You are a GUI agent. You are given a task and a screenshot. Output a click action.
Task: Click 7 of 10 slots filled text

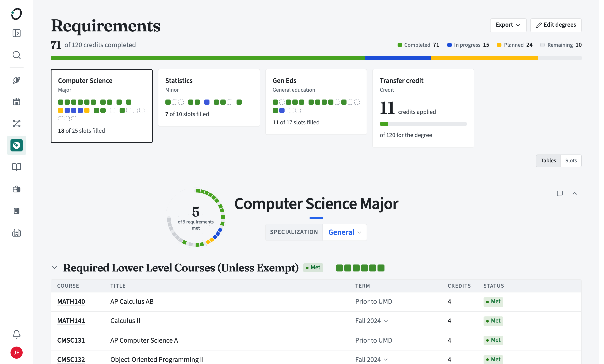coord(187,114)
